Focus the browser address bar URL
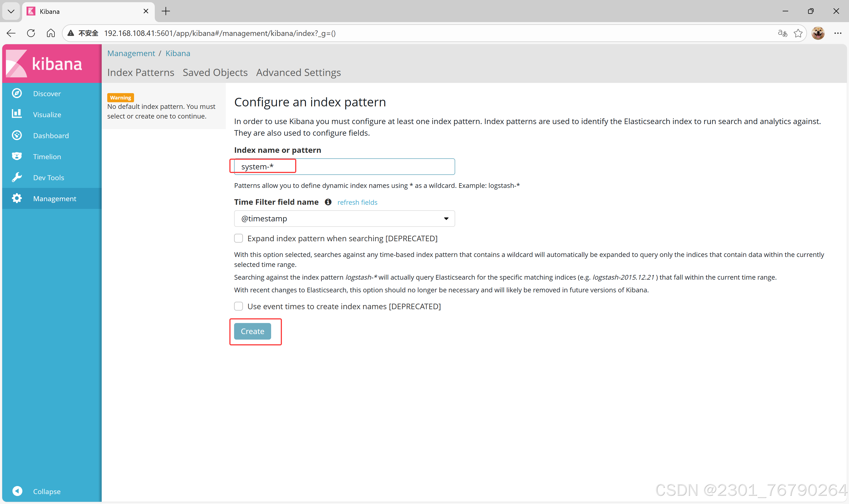 (x=220, y=33)
